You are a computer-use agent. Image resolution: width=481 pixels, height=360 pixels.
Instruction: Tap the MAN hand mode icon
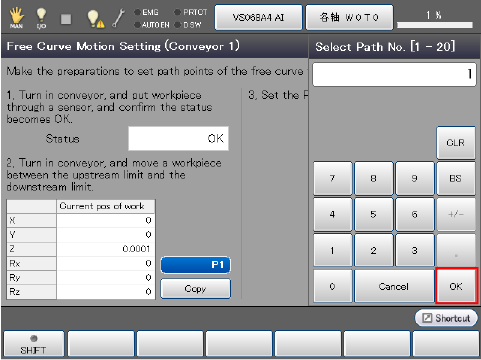coord(16,18)
